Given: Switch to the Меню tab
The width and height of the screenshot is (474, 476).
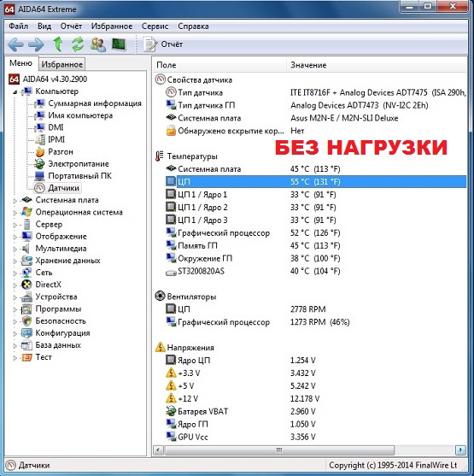Looking at the screenshot, I should click(20, 63).
